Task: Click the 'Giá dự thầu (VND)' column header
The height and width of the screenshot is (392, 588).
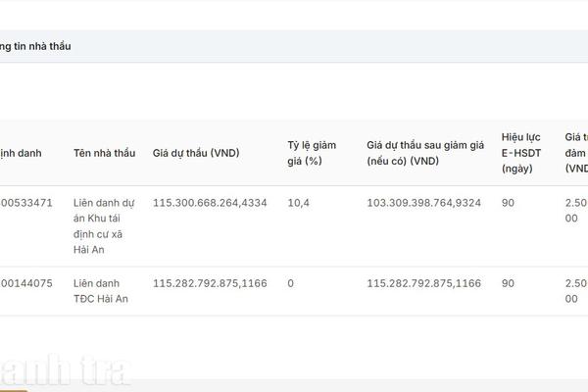Action: click(x=196, y=153)
